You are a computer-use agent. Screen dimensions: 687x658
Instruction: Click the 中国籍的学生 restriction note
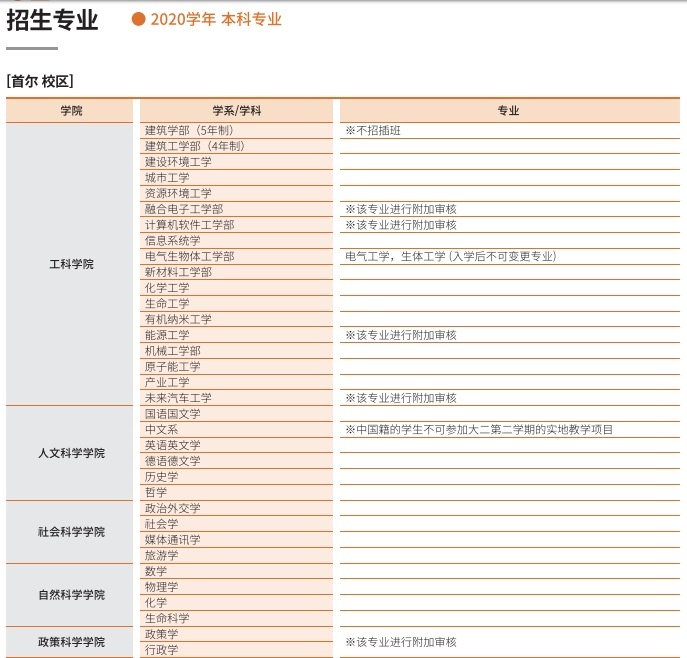479,430
